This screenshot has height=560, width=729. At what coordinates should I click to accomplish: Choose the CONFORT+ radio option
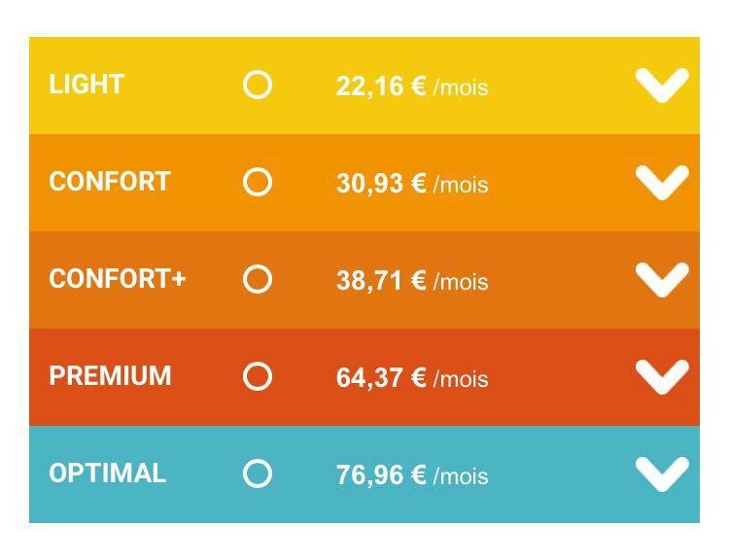point(258,279)
